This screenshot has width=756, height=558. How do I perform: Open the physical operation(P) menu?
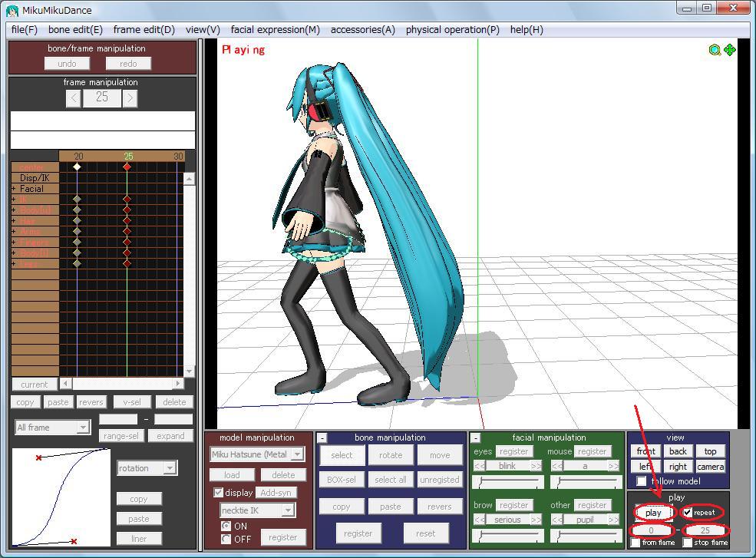coord(452,29)
